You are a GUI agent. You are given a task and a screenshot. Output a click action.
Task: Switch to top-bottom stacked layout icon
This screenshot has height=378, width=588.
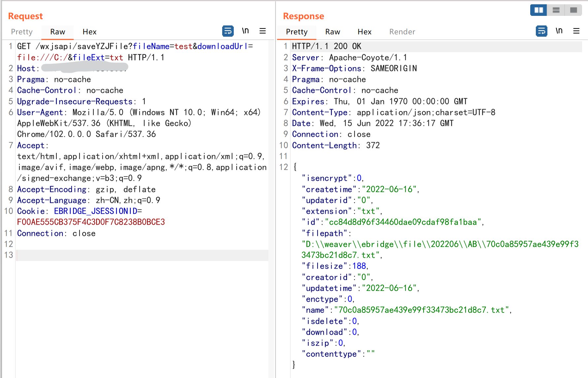pos(556,10)
